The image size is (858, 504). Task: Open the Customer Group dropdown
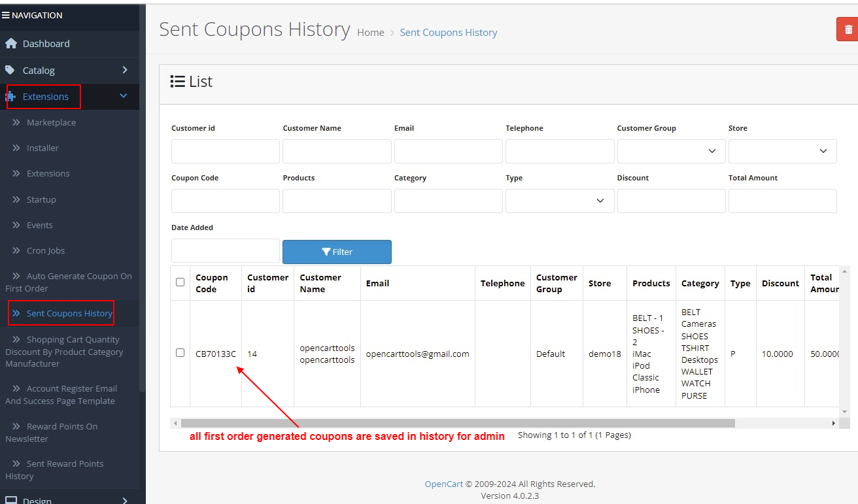(671, 151)
